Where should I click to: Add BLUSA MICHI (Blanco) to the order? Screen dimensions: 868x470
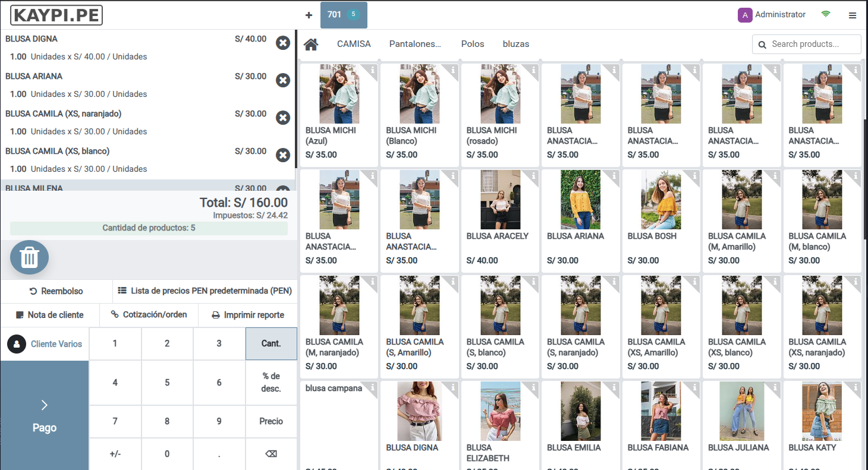[420, 115]
